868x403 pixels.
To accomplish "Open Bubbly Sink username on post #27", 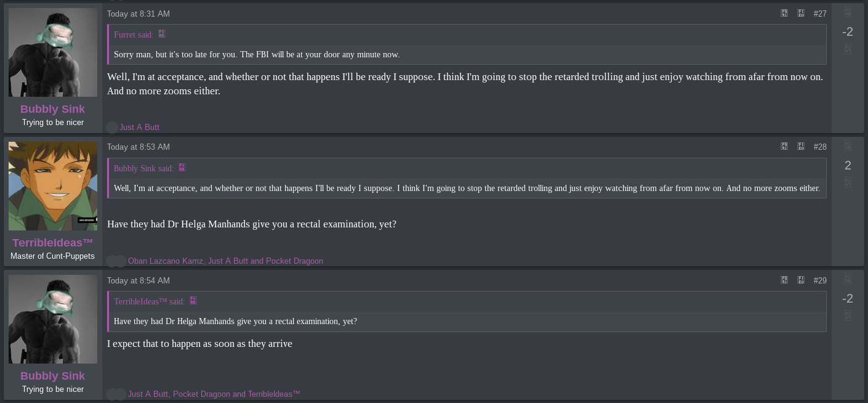I will point(53,109).
